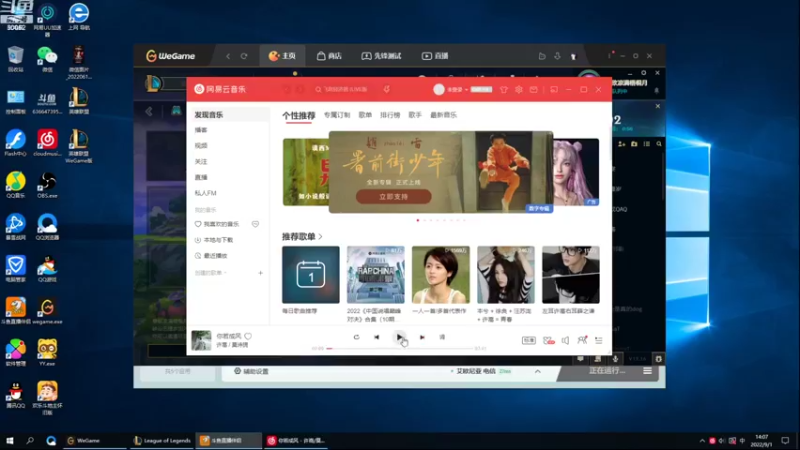Open lyrics with the 词 button
The height and width of the screenshot is (450, 800).
(x=442, y=337)
